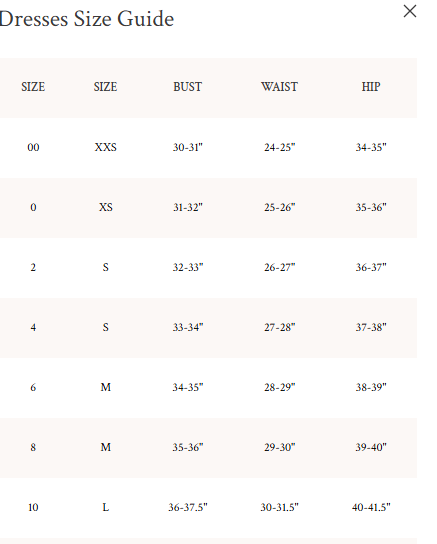Click hip measurement 40-41.5"
437x544 pixels.
coord(371,507)
